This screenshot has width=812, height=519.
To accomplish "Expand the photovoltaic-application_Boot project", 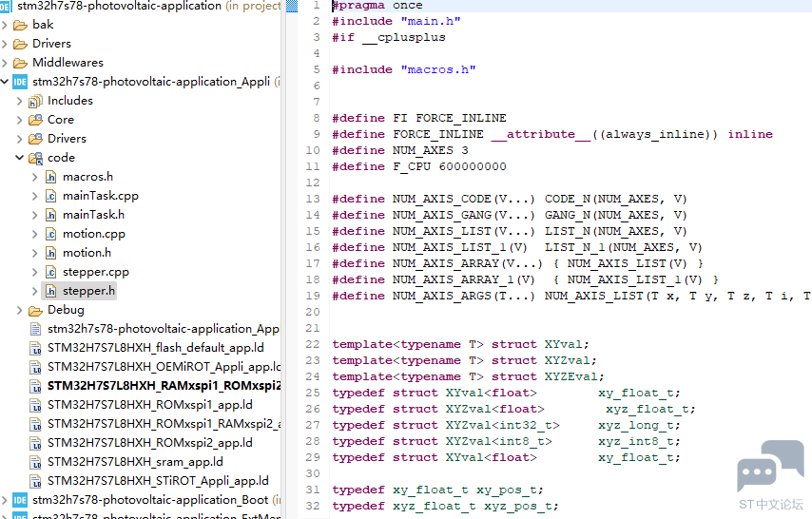I will [x=5, y=500].
